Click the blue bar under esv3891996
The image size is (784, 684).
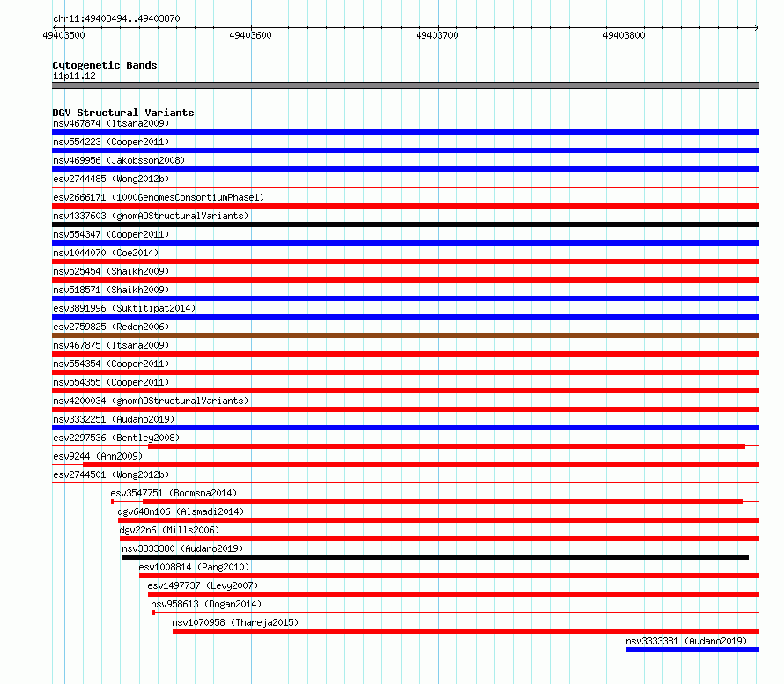(405, 317)
